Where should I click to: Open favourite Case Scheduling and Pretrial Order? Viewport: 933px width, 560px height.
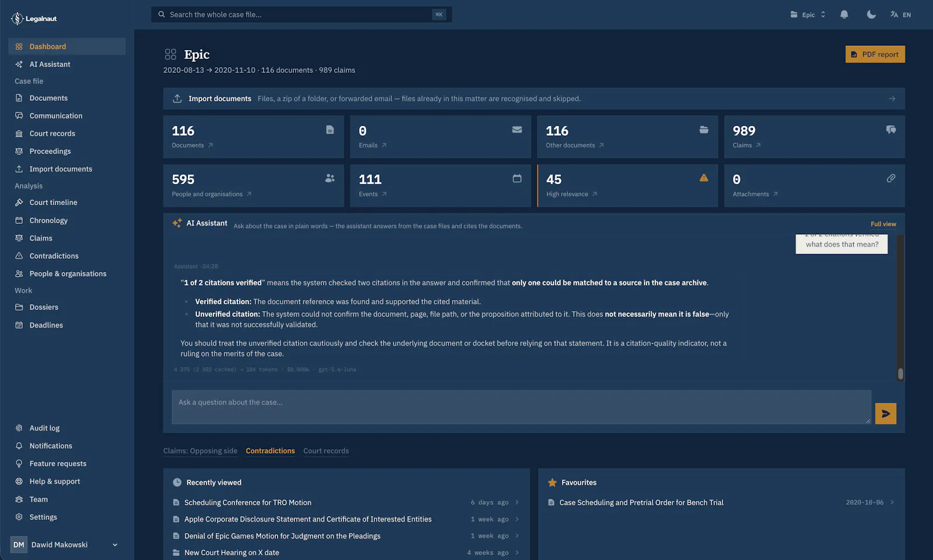coord(721,502)
